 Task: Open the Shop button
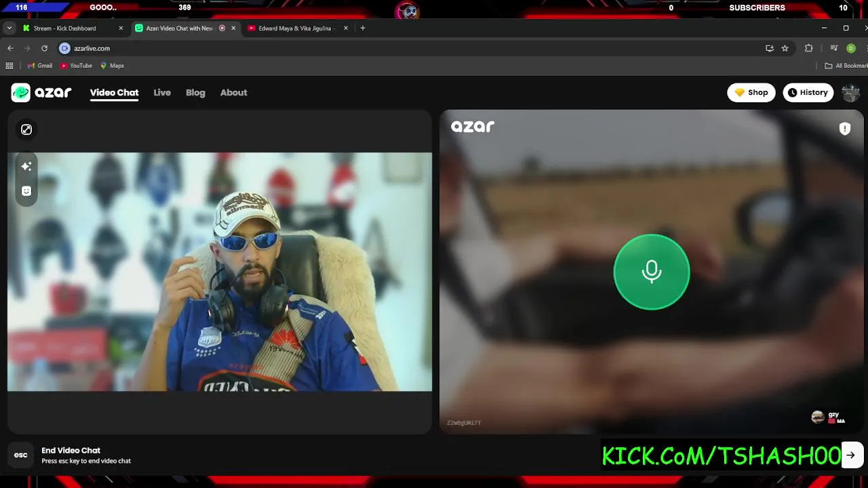point(751,93)
